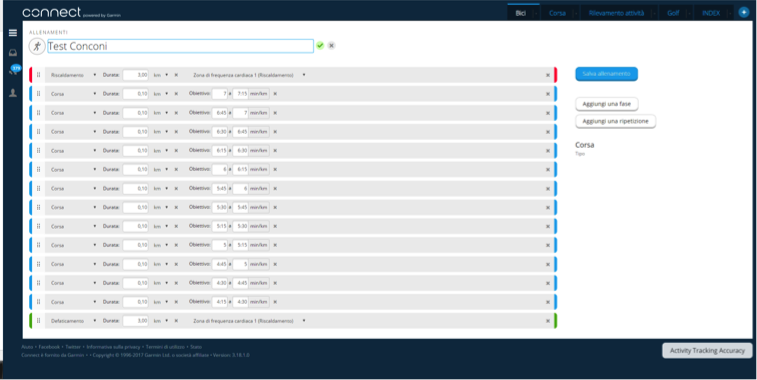The height and width of the screenshot is (380, 757).
Task: Open the Activity Tracking Accuracy button
Action: [707, 351]
